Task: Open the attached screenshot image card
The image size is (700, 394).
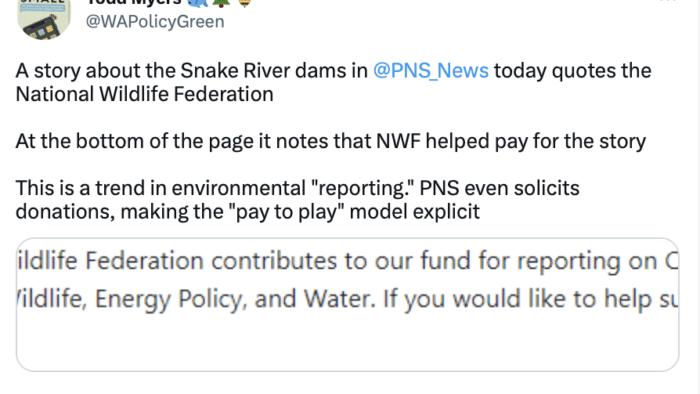Action: click(x=347, y=304)
